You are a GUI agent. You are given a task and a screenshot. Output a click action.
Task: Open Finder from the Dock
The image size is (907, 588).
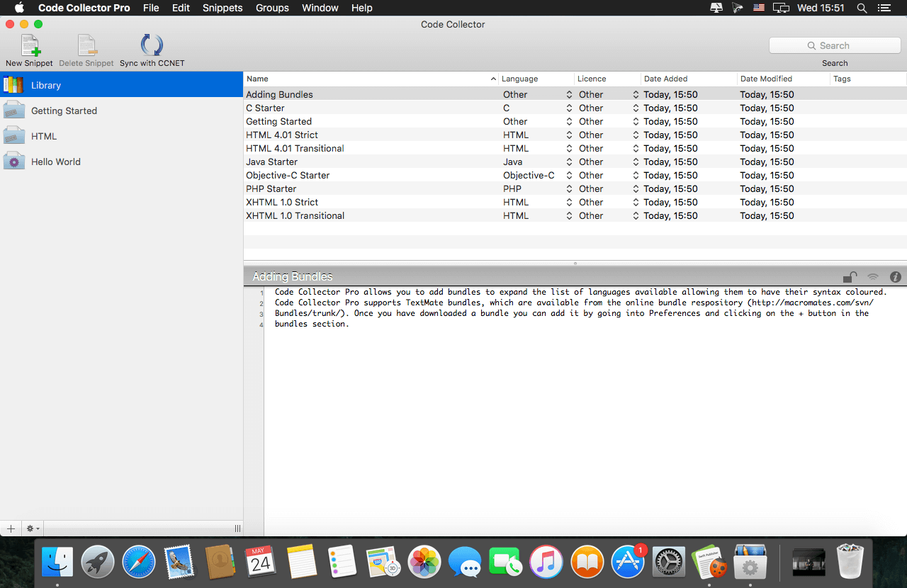pos(57,562)
